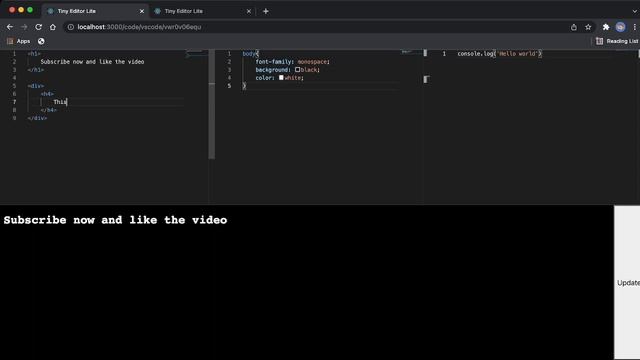Screen dimensions: 640x360
Task: Open the profile avatar menu
Action: coord(620,27)
